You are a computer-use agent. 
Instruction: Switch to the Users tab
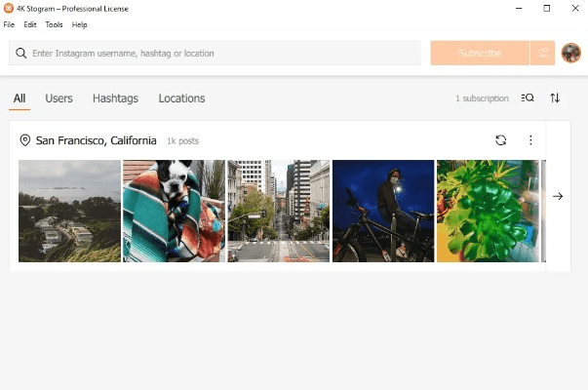point(59,98)
